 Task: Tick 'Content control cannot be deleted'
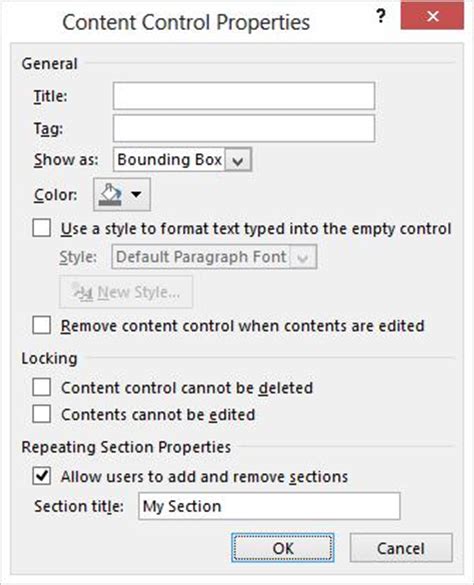coord(41,387)
